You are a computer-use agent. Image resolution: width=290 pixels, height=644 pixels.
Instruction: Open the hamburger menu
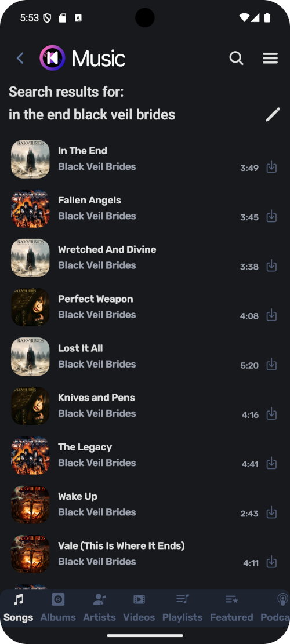pos(270,59)
